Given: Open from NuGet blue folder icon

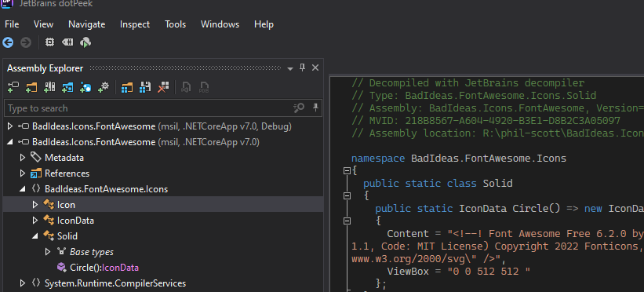Looking at the screenshot, I should tap(67, 87).
